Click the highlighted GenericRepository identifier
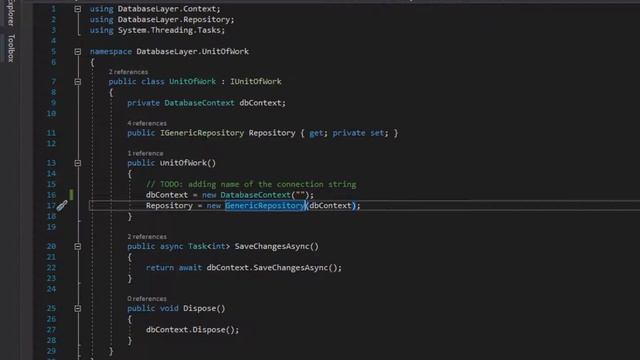640x360 pixels. pos(265,206)
